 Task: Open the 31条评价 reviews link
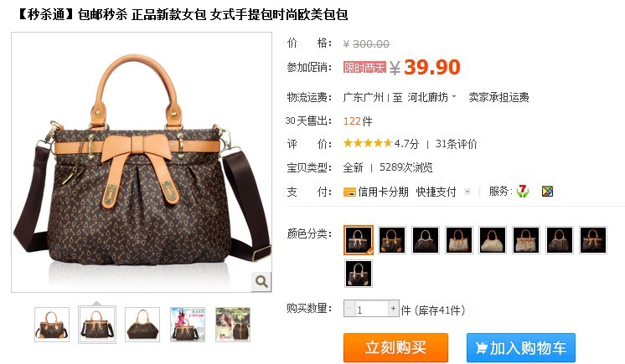[456, 144]
